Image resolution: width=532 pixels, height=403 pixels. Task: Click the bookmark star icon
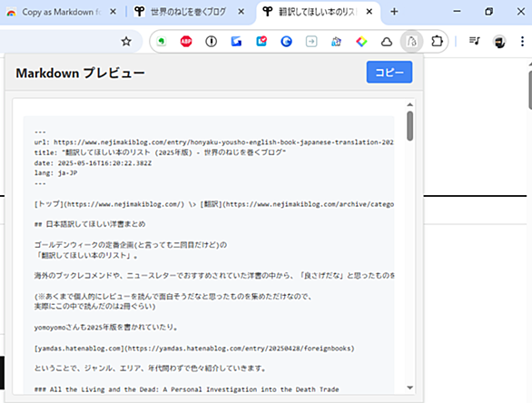[x=126, y=42]
